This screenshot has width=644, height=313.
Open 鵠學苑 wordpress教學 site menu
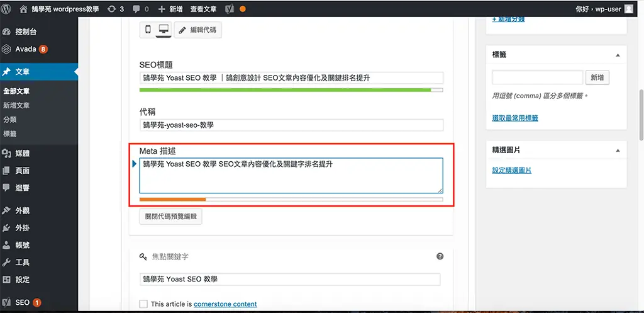[x=65, y=9]
